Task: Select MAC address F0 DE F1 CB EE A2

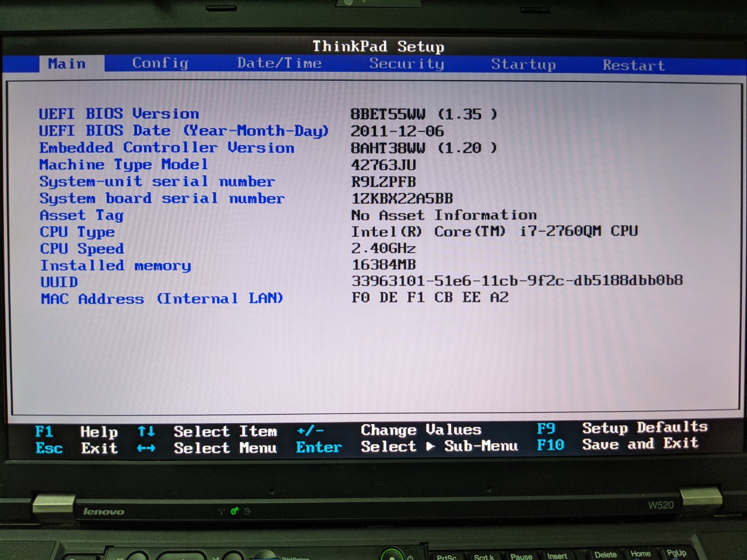Action: coord(430,297)
